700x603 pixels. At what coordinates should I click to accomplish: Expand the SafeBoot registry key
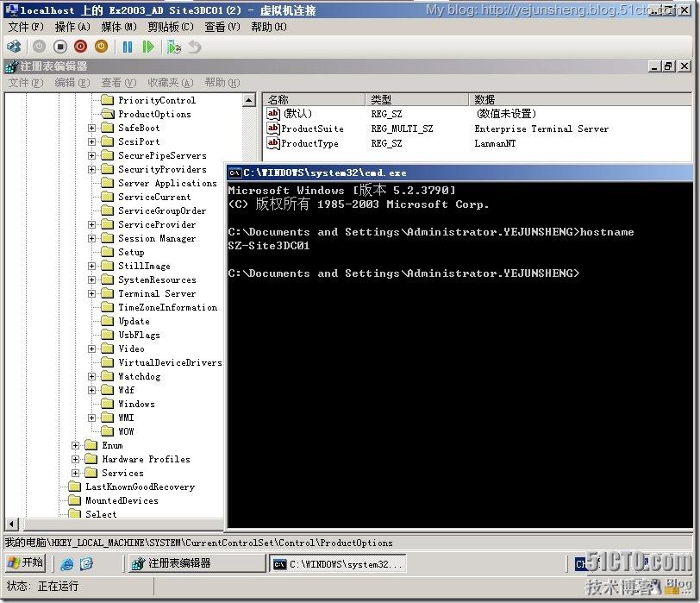point(91,129)
